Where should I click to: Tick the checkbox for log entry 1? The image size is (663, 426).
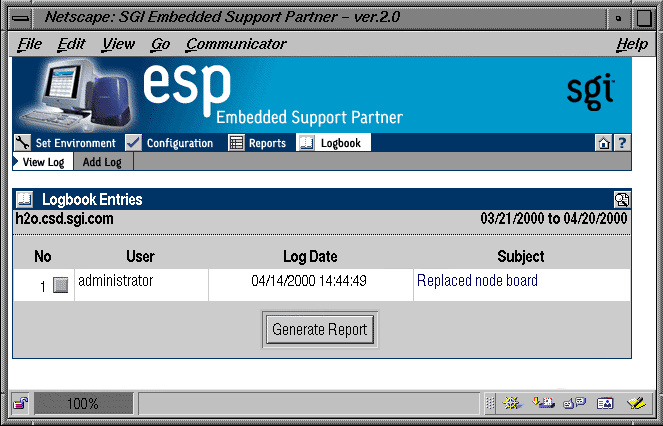60,285
